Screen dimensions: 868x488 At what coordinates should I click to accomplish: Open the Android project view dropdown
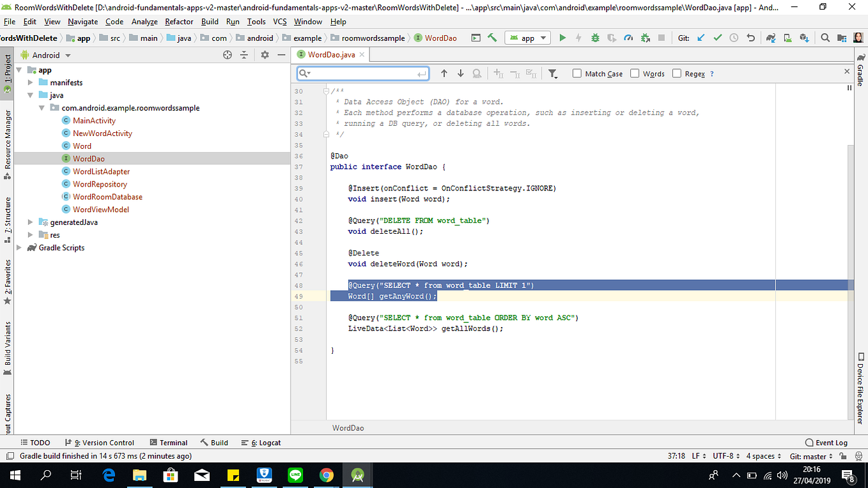[46, 55]
